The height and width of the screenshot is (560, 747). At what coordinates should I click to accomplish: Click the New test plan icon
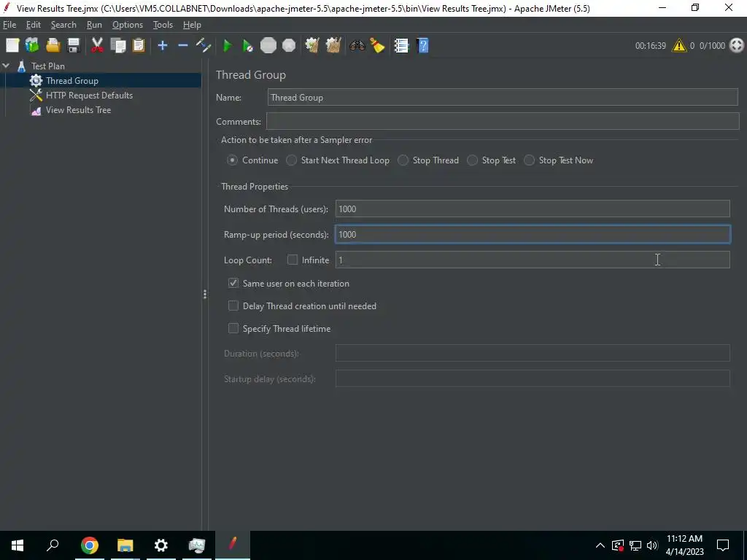pos(12,46)
